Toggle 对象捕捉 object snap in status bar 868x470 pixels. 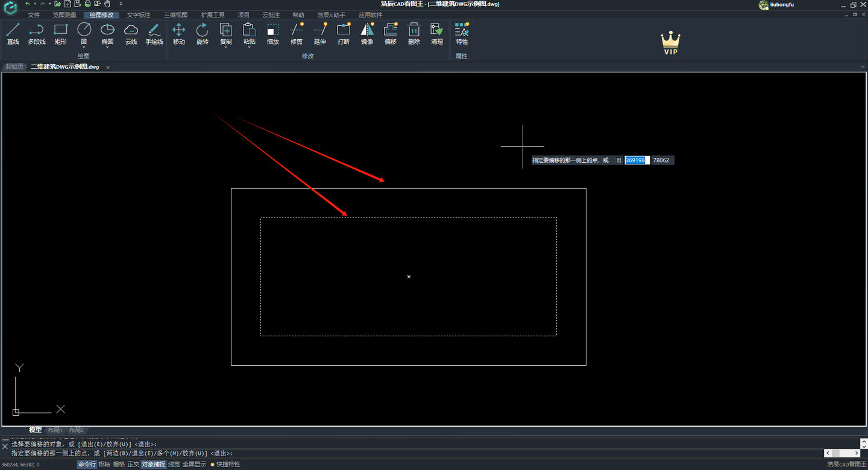point(154,465)
